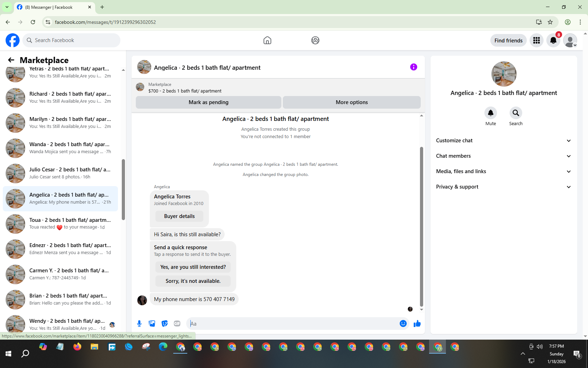The image size is (588, 368).
Task: Attach a photo file icon
Action: (x=152, y=323)
